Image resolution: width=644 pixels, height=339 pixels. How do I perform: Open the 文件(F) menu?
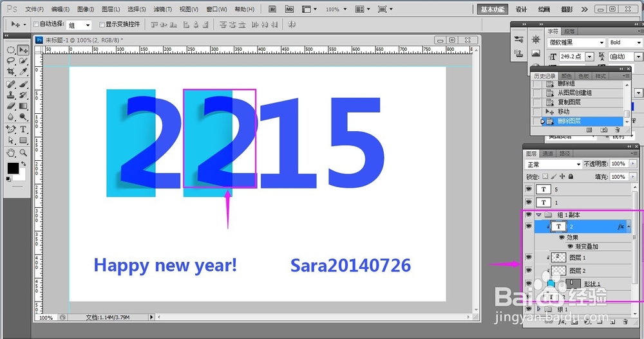[34, 9]
